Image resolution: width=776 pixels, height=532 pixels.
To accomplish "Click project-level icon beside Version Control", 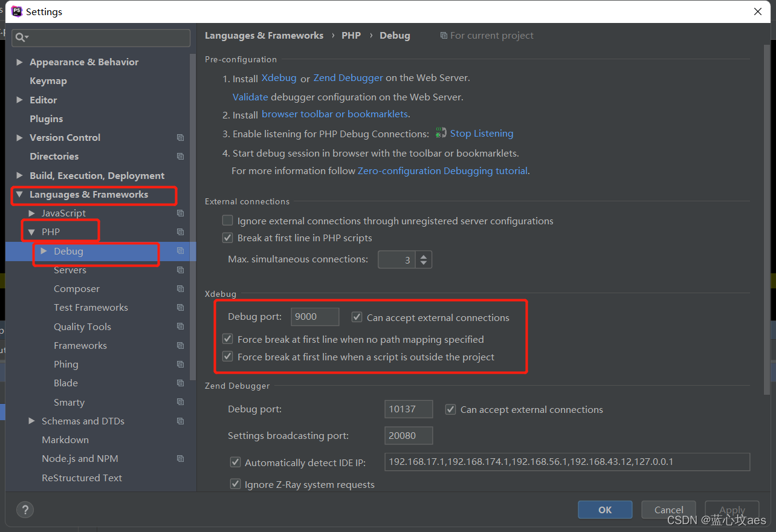I will click(180, 138).
